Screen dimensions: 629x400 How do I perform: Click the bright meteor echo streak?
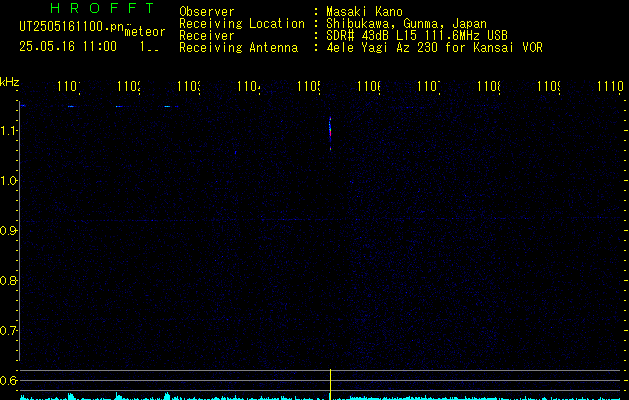pyautogui.click(x=330, y=134)
